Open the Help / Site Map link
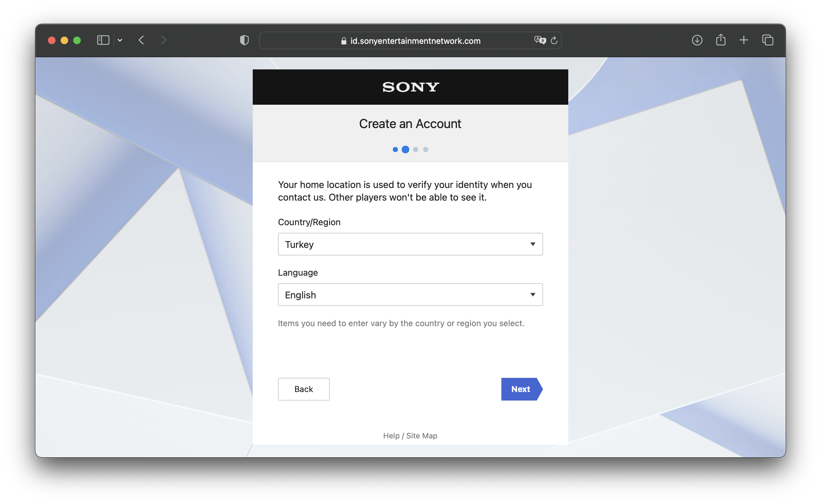The height and width of the screenshot is (504, 821). (x=410, y=436)
